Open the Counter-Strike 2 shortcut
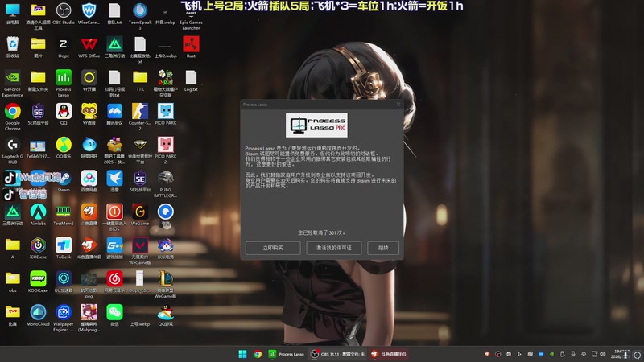Image resolution: width=644 pixels, height=362 pixels. (139, 117)
